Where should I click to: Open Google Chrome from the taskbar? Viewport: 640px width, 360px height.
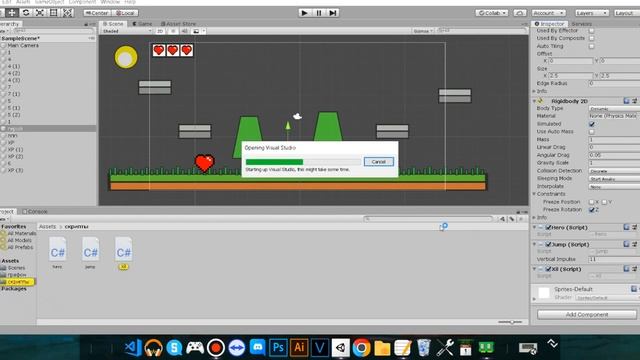pyautogui.click(x=361, y=348)
